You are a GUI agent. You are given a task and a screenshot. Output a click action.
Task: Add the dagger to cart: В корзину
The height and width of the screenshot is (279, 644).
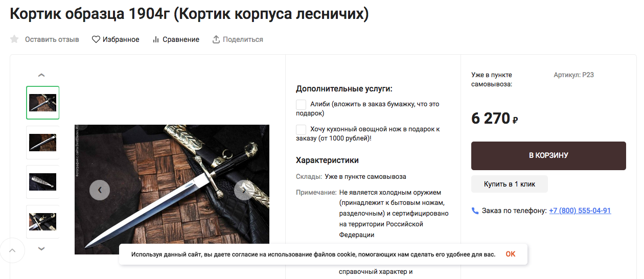pyautogui.click(x=548, y=156)
